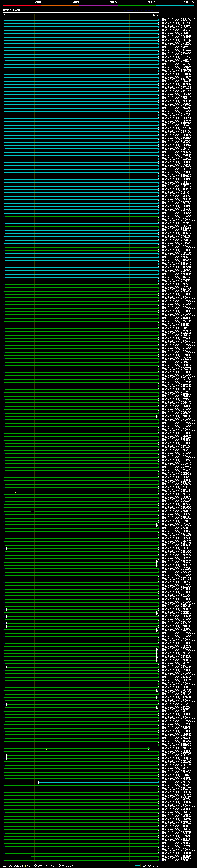Click the purple ~60% identity color segment
The width and height of the screenshot is (197, 868).
pyautogui.click(x=99, y=6)
